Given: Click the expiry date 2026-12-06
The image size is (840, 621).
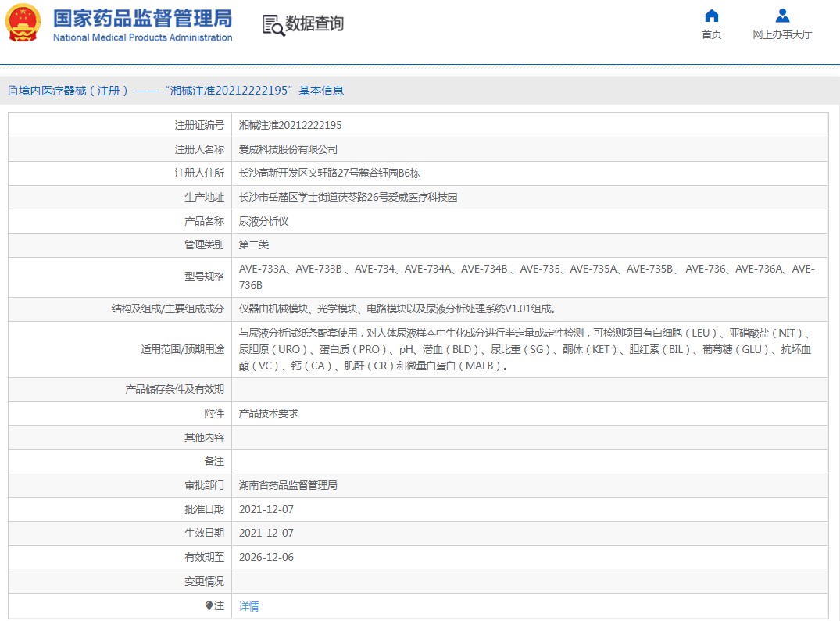Looking at the screenshot, I should [x=266, y=557].
